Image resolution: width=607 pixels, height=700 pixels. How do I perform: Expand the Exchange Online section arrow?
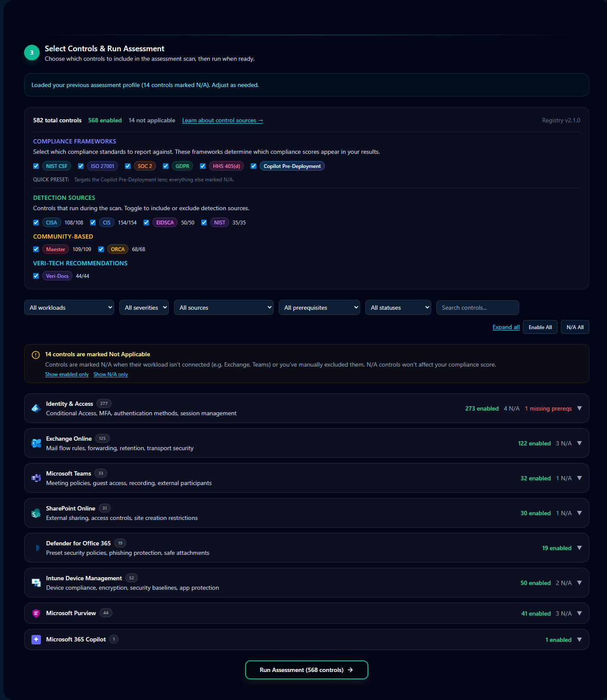tap(579, 443)
